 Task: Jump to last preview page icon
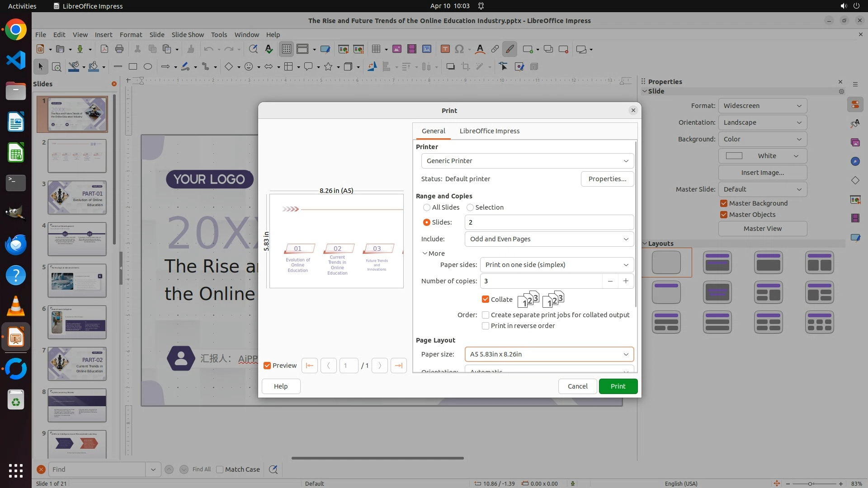[x=398, y=366]
